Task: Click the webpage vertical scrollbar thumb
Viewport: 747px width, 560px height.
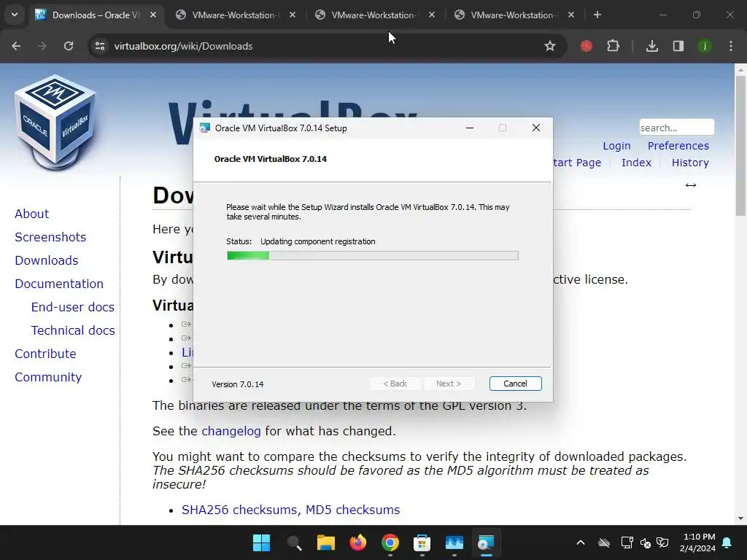Action: point(740,145)
